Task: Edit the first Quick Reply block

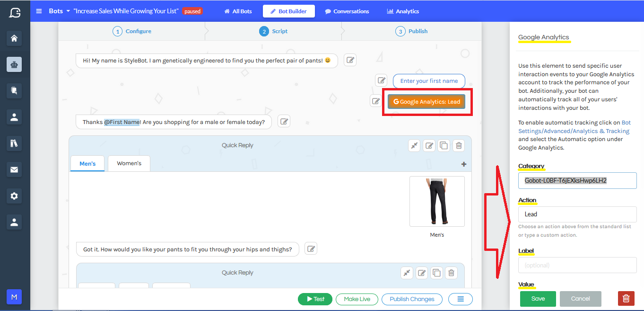Action: [x=429, y=145]
